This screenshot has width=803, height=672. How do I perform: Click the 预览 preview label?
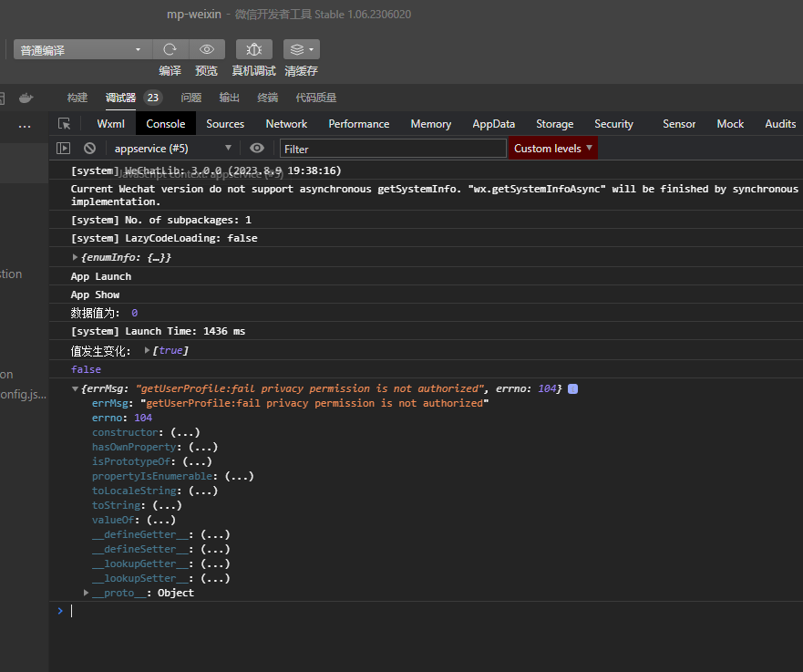tap(206, 71)
